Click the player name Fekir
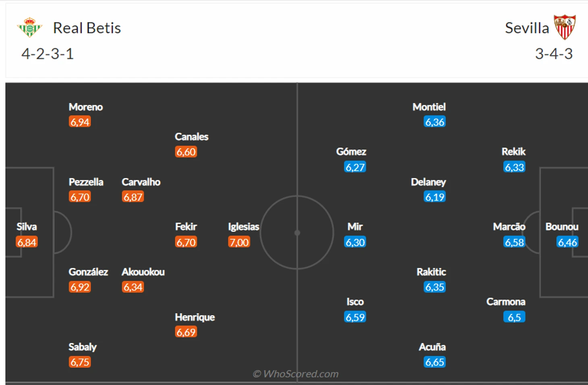This screenshot has width=588, height=385. (x=186, y=226)
